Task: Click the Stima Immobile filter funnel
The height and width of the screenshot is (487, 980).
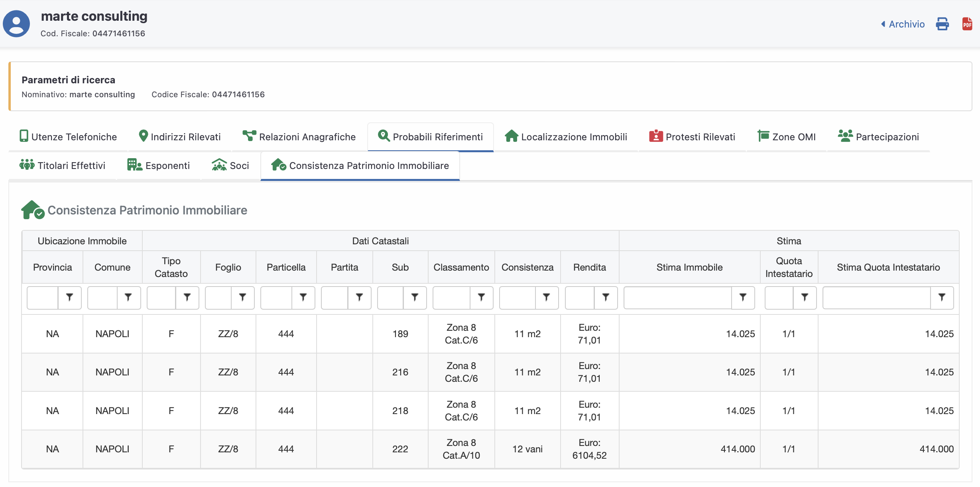Action: click(743, 297)
